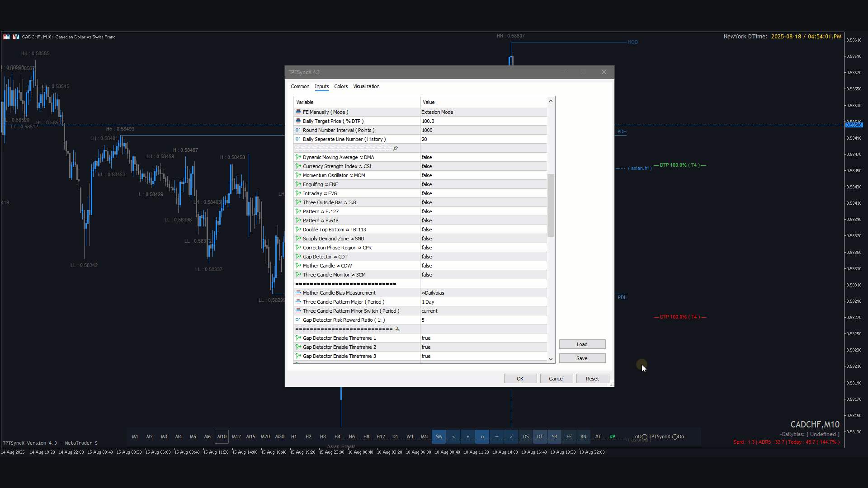Viewport: 868px width, 488px height.
Task: Click the SM panel button
Action: tap(439, 436)
